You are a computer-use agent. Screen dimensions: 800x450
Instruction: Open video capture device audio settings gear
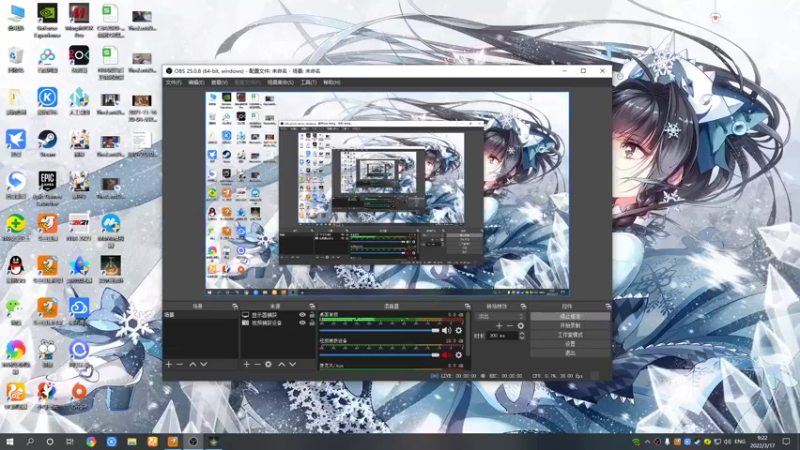pos(459,355)
